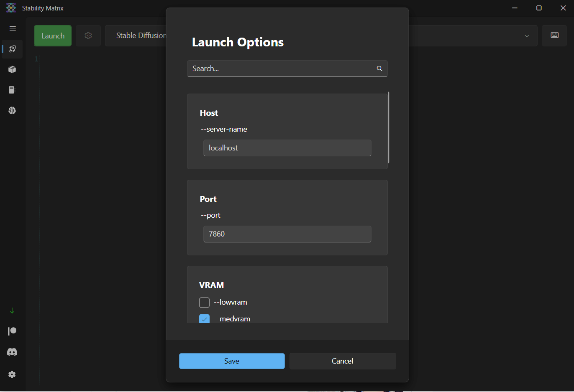Open the Discord icon in sidebar
The image size is (574, 392).
(x=12, y=352)
